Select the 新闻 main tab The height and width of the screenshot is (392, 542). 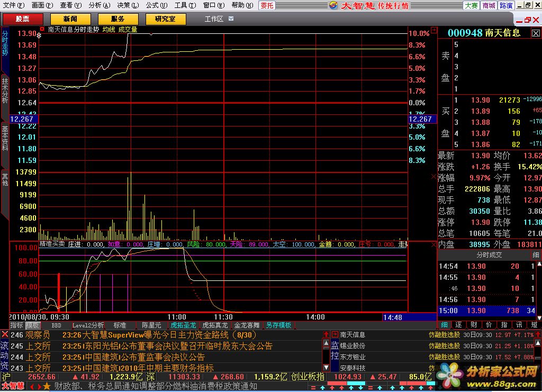[70, 19]
